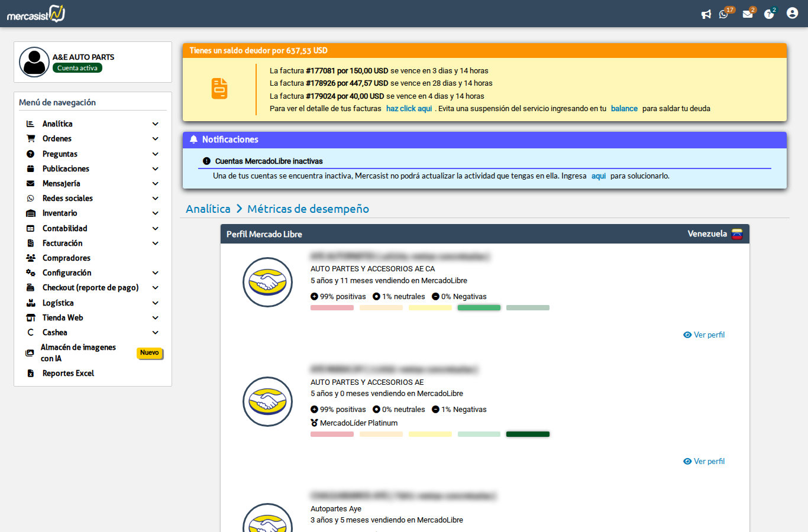The image size is (808, 532).
Task: Open the megaphone announcements icon
Action: pyautogui.click(x=706, y=14)
